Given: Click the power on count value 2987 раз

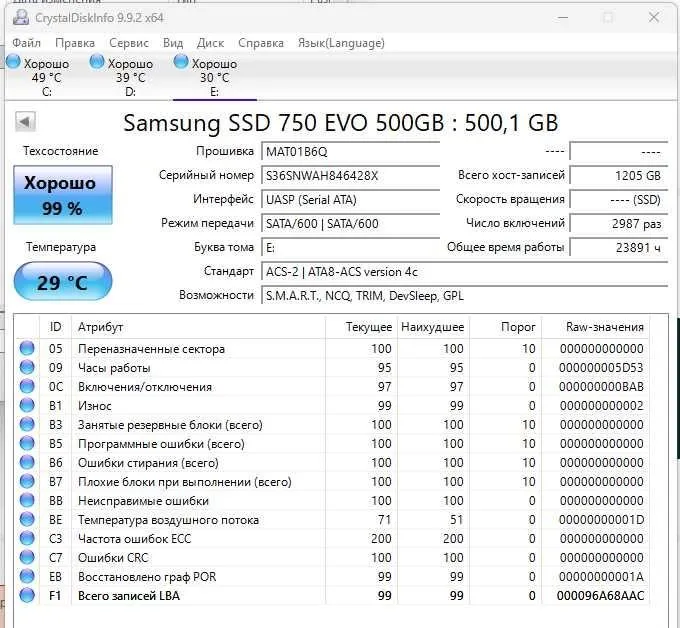Looking at the screenshot, I should point(618,224).
